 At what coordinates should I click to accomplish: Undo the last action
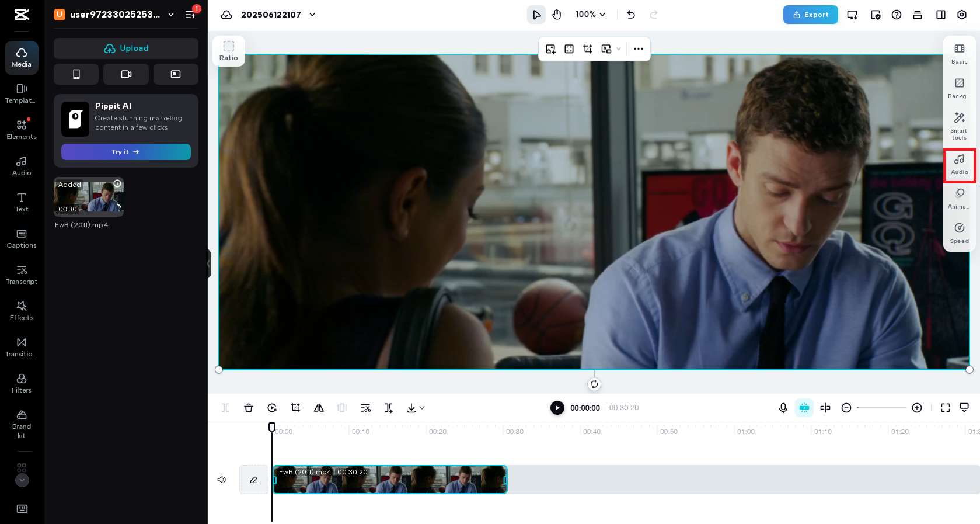(631, 15)
